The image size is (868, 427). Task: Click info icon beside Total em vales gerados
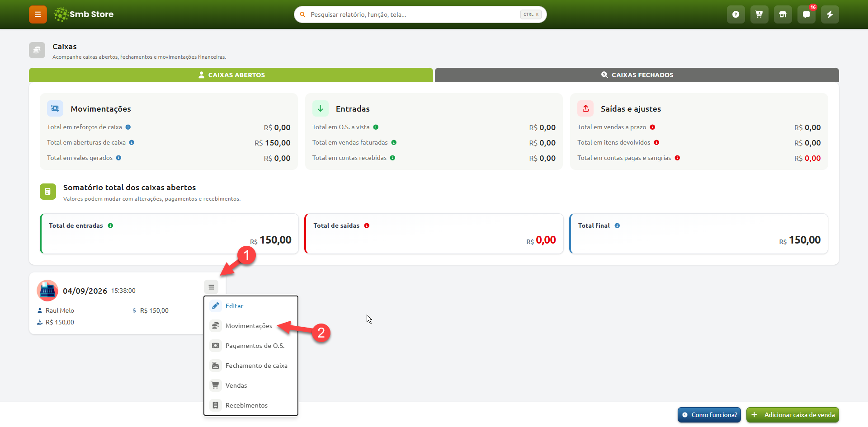[x=119, y=158]
